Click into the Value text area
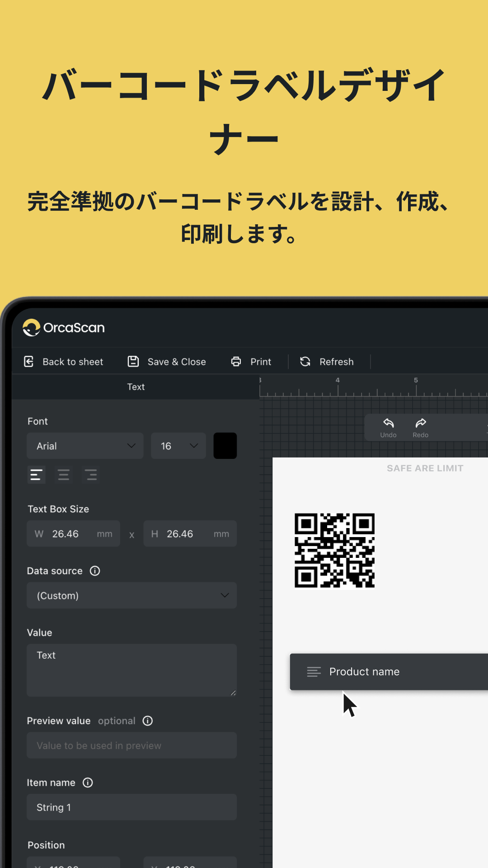The height and width of the screenshot is (868, 488). (x=132, y=670)
